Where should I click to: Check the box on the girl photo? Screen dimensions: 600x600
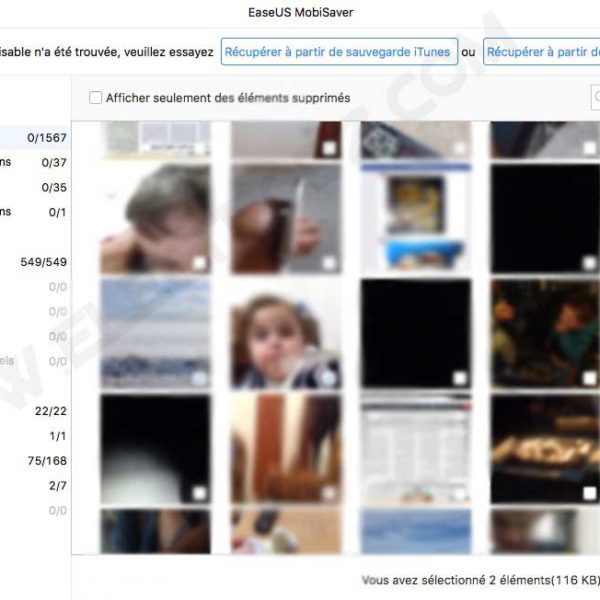[x=328, y=378]
